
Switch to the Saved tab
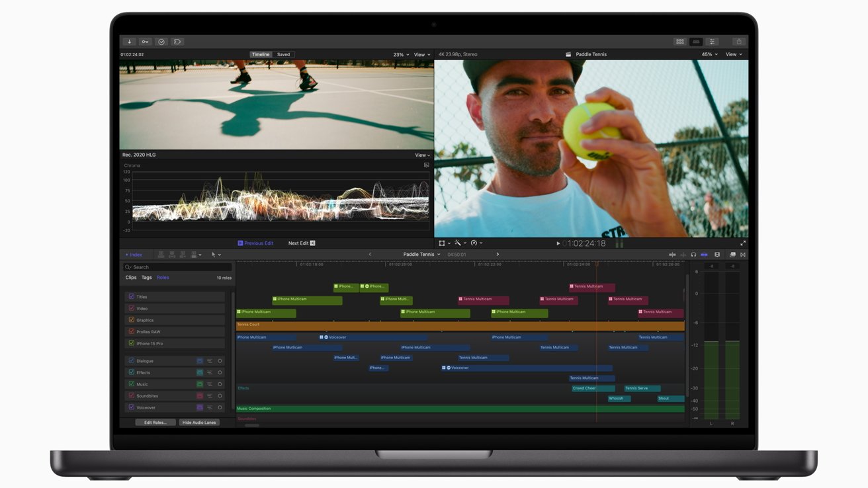click(x=283, y=54)
